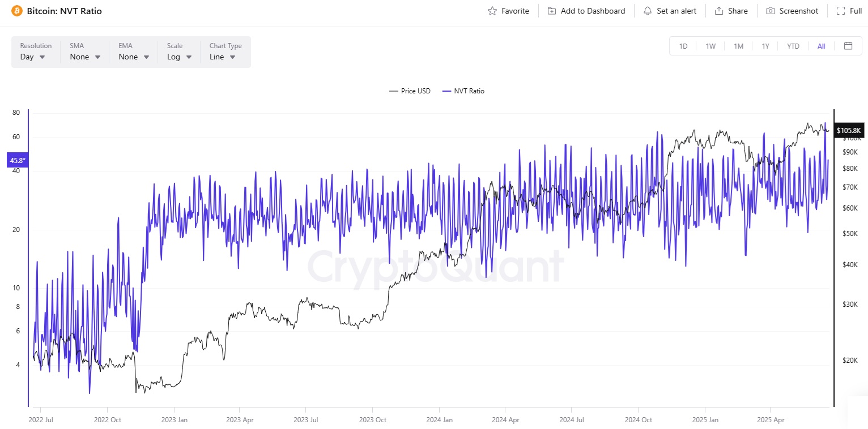Image resolution: width=868 pixels, height=429 pixels.
Task: Click the 2024 Apr axis label
Action: click(505, 420)
